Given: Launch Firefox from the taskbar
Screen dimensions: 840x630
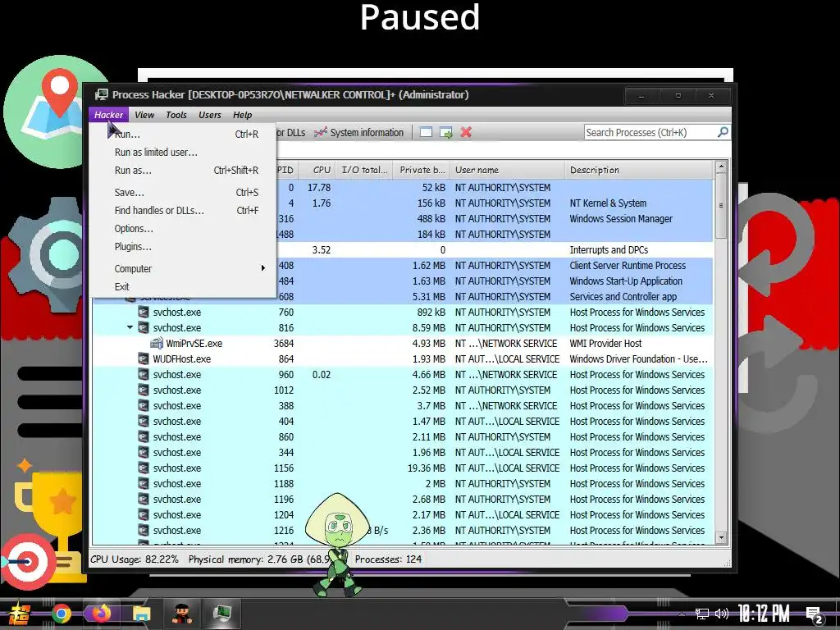Looking at the screenshot, I should (101, 614).
